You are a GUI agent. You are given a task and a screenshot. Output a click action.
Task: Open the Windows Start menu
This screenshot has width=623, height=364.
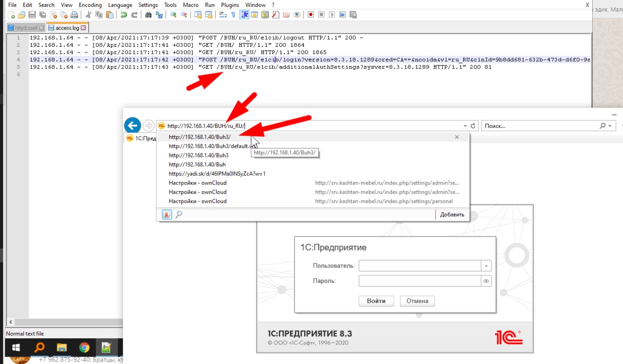16,347
